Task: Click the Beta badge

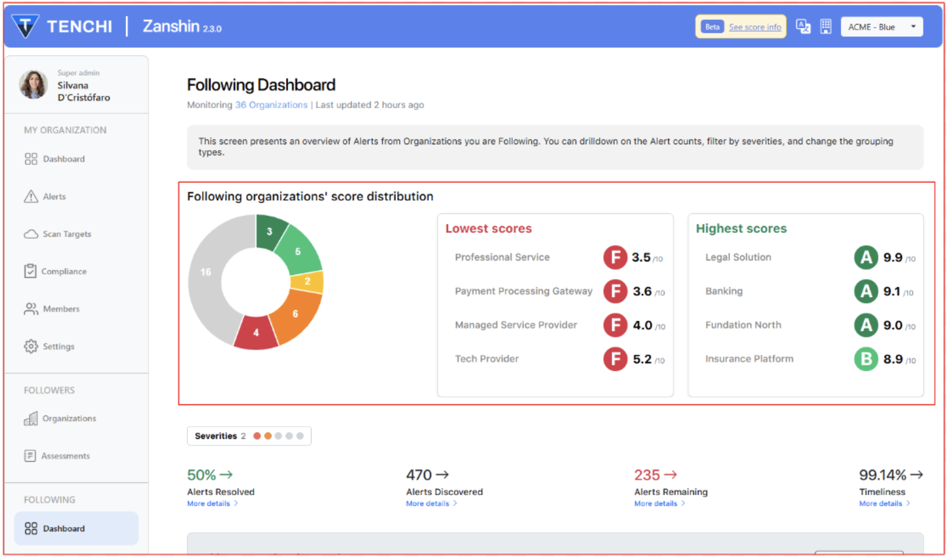Action: [712, 27]
